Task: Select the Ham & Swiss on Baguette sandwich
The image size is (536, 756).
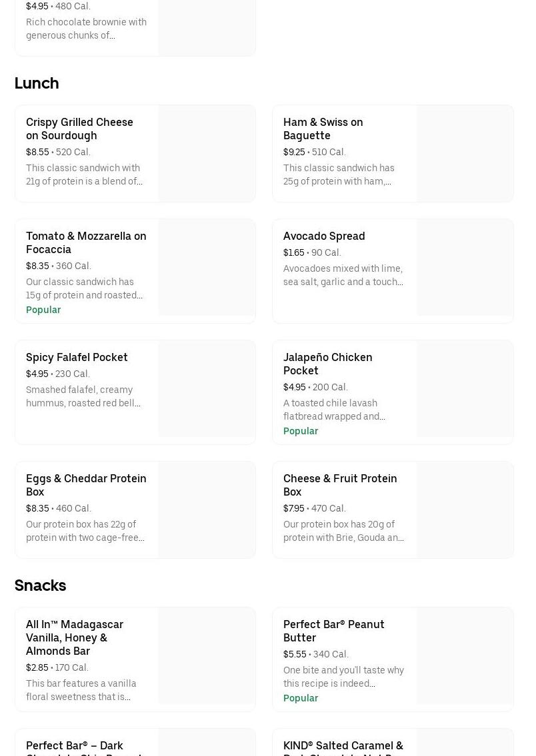Action: coord(344,153)
